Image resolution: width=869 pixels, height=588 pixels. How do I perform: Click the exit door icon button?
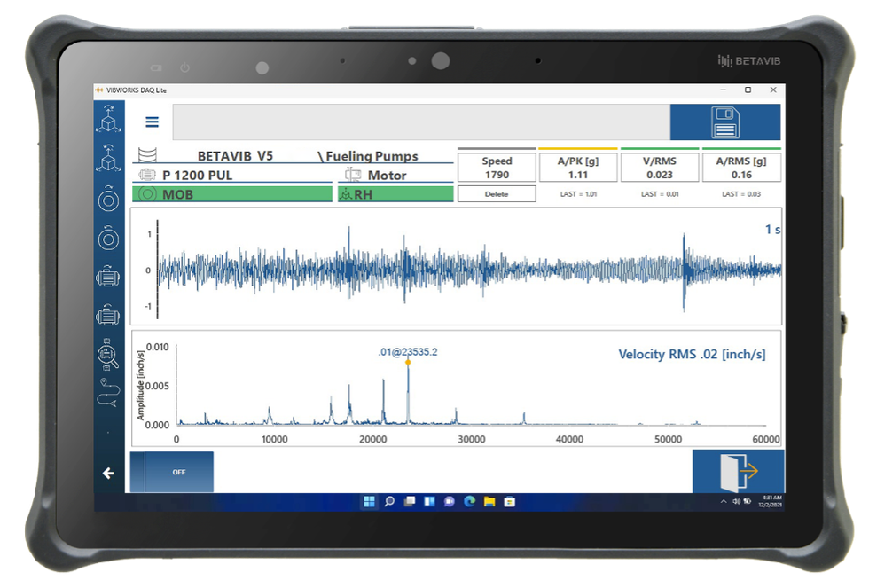[x=738, y=471]
